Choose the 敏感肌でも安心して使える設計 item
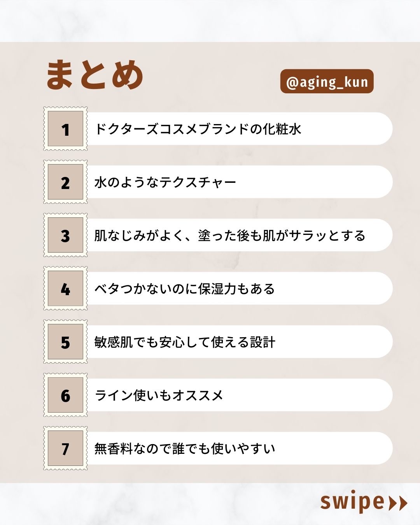 (x=185, y=342)
